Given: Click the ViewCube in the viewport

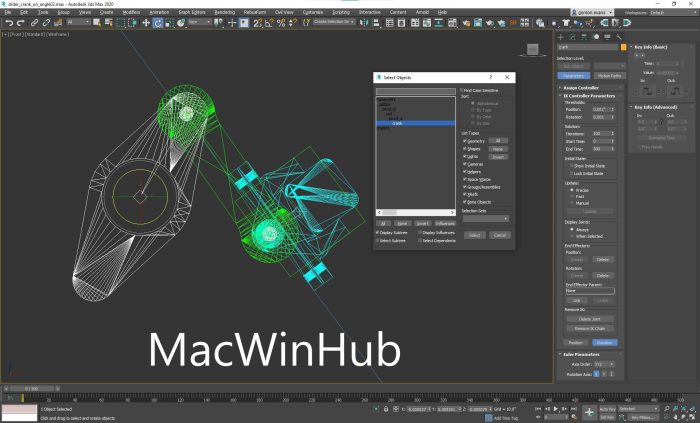Looking at the screenshot, I should [x=533, y=50].
